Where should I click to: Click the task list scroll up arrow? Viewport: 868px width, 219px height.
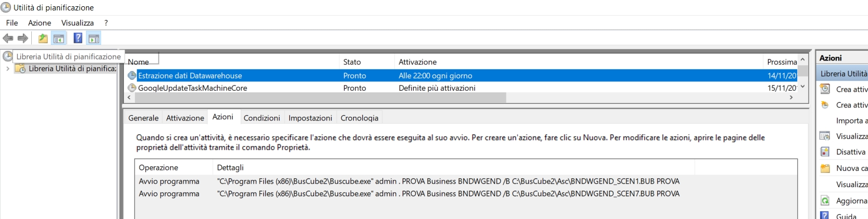(803, 60)
